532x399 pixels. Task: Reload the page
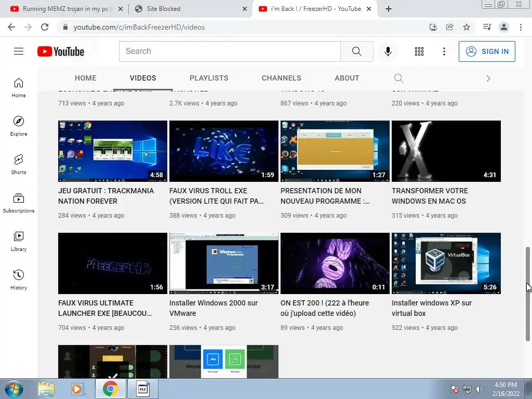pos(45,27)
